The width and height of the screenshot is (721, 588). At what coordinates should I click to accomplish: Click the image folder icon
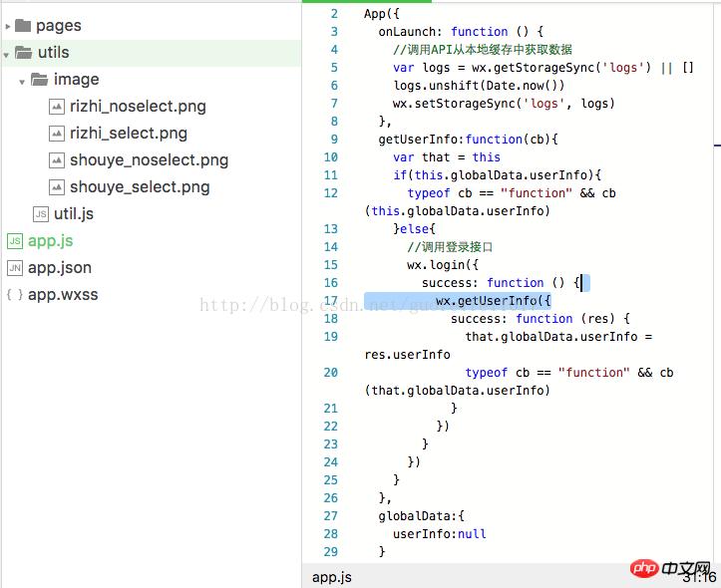pos(39,80)
